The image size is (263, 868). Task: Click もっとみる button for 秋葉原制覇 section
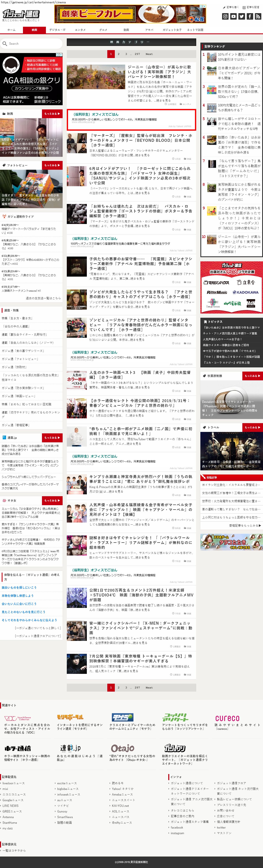coord(253,376)
